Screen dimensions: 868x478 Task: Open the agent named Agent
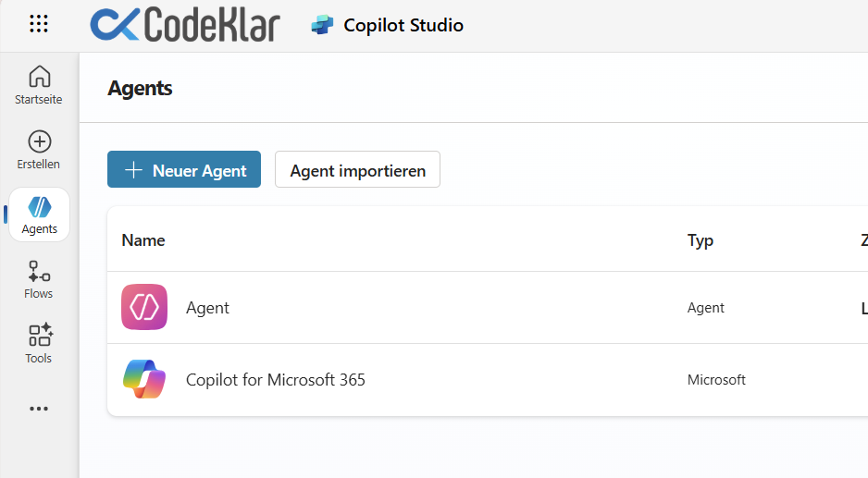pos(207,308)
